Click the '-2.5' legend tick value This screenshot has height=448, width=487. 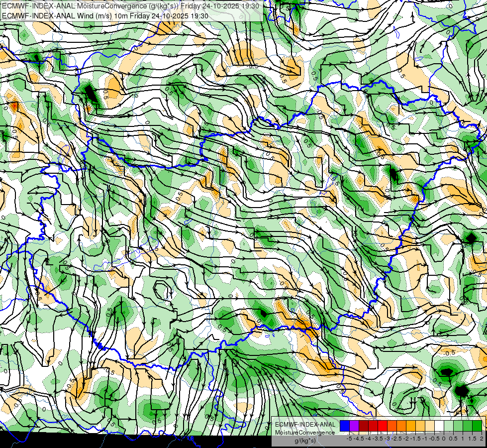point(396,439)
